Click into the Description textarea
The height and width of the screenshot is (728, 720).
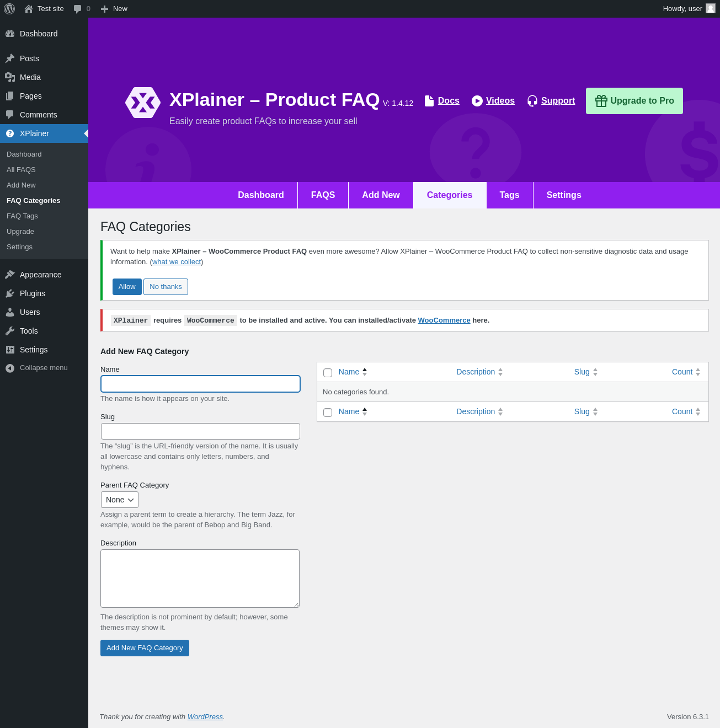(200, 579)
